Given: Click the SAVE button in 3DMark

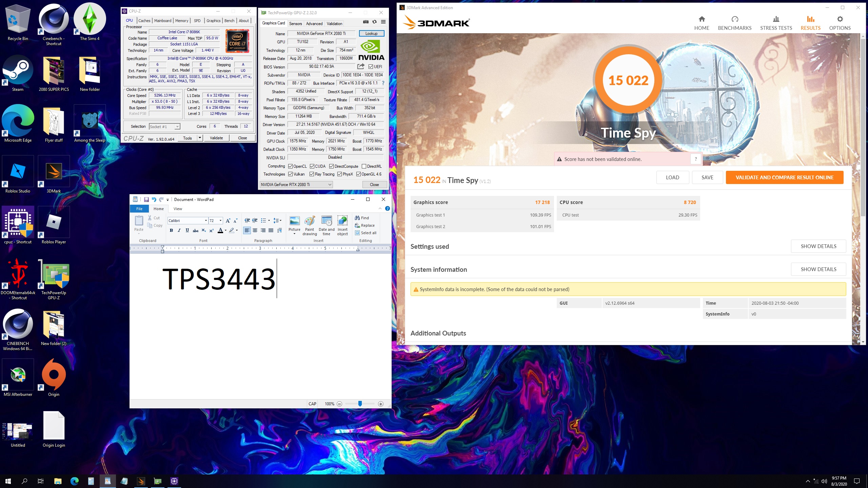Looking at the screenshot, I should [x=707, y=178].
